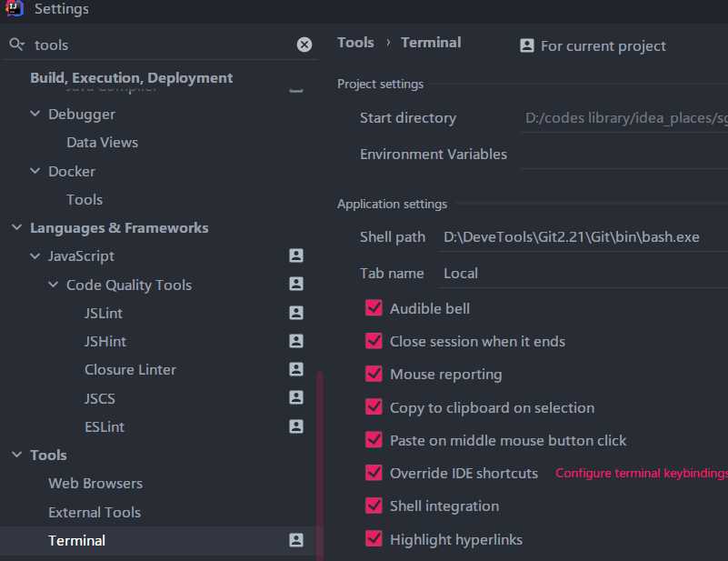
Task: Click the Shell path input field
Action: 582,237
